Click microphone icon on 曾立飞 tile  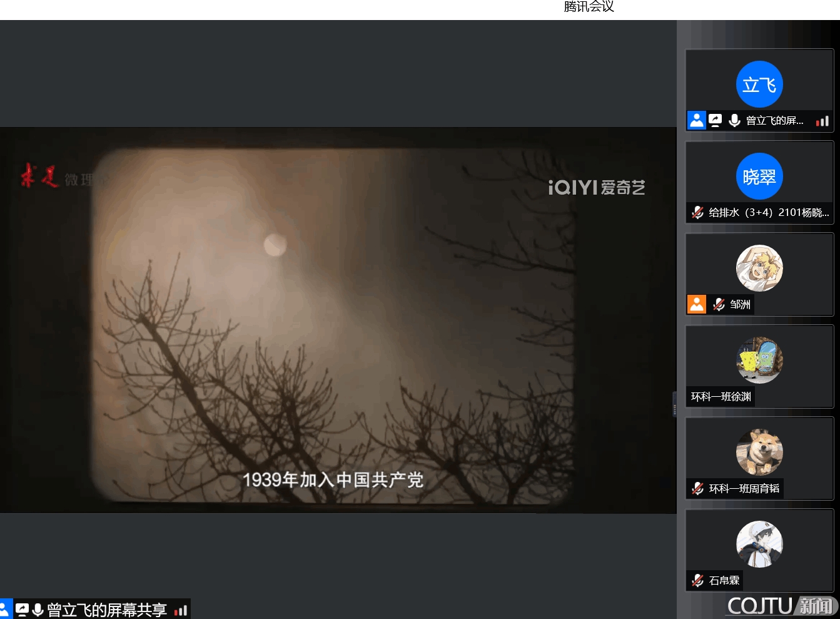(x=734, y=120)
